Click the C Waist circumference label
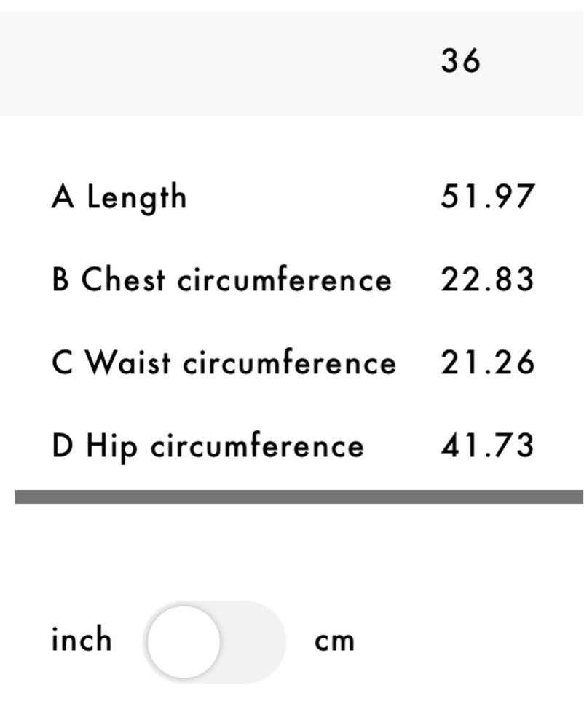 224,362
